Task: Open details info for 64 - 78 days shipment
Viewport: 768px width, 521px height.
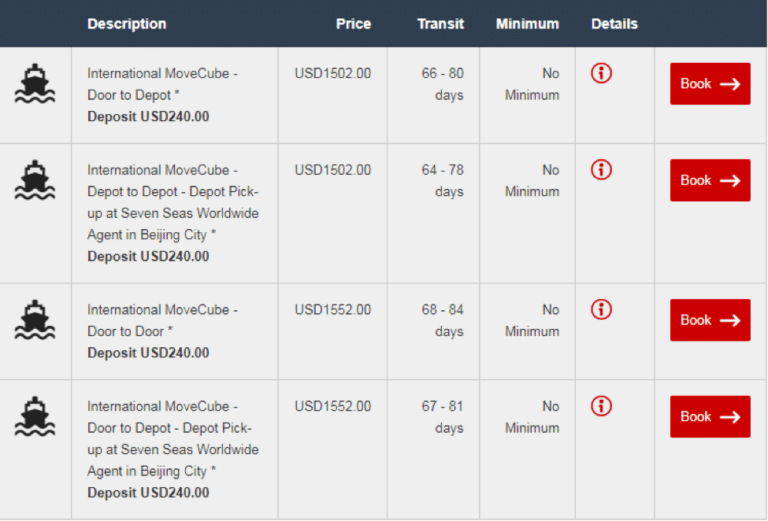Action: [x=601, y=170]
